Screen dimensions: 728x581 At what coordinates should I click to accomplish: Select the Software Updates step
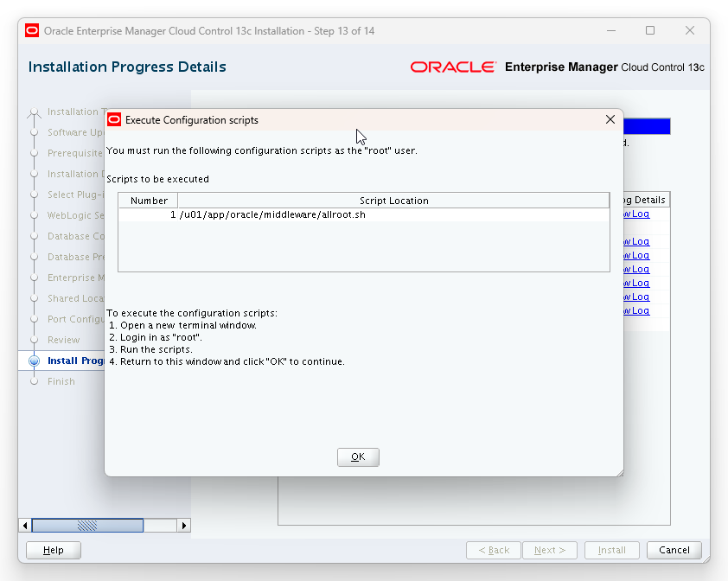76,132
